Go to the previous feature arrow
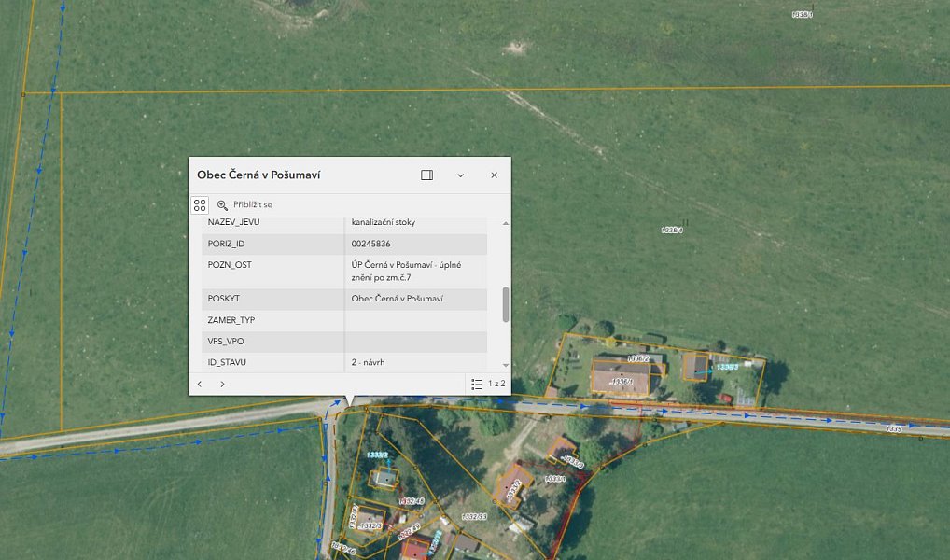This screenshot has height=560, width=950. pos(200,384)
